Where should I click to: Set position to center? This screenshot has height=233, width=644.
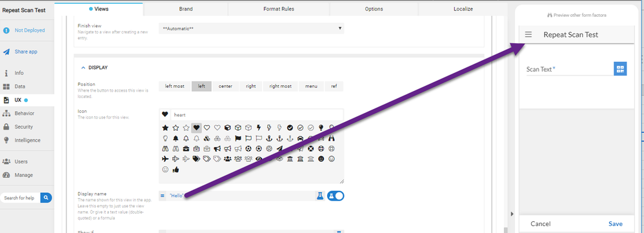tap(225, 86)
